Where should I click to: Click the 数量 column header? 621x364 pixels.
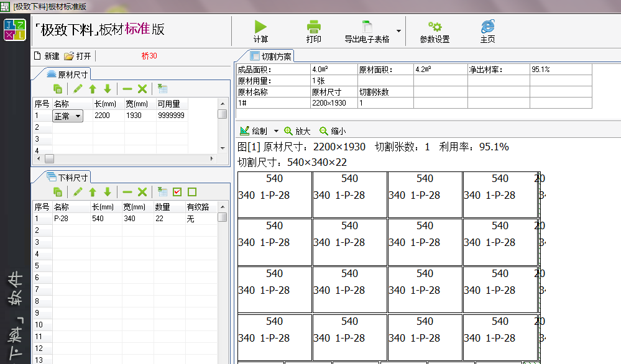point(170,207)
